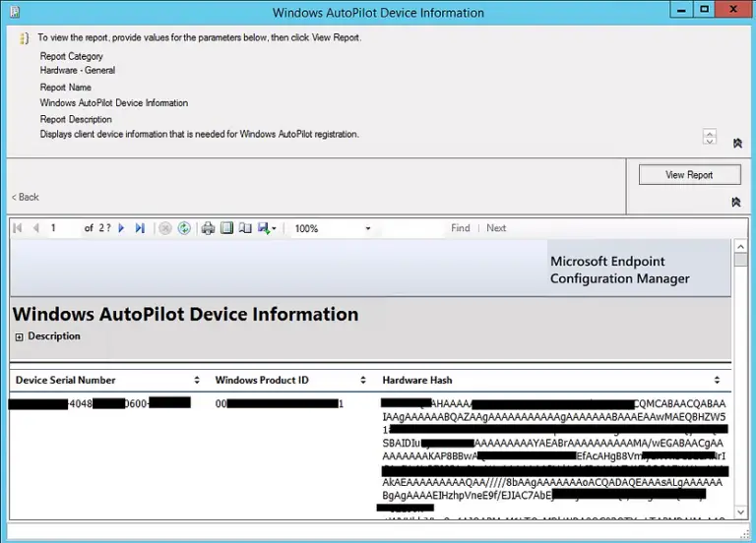
Task: Print the report
Action: (208, 228)
